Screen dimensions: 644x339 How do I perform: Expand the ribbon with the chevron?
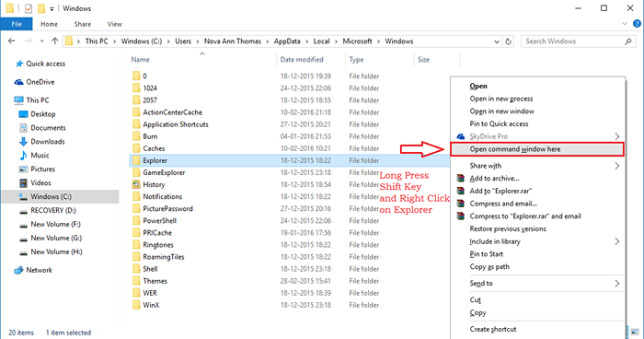pos(625,24)
